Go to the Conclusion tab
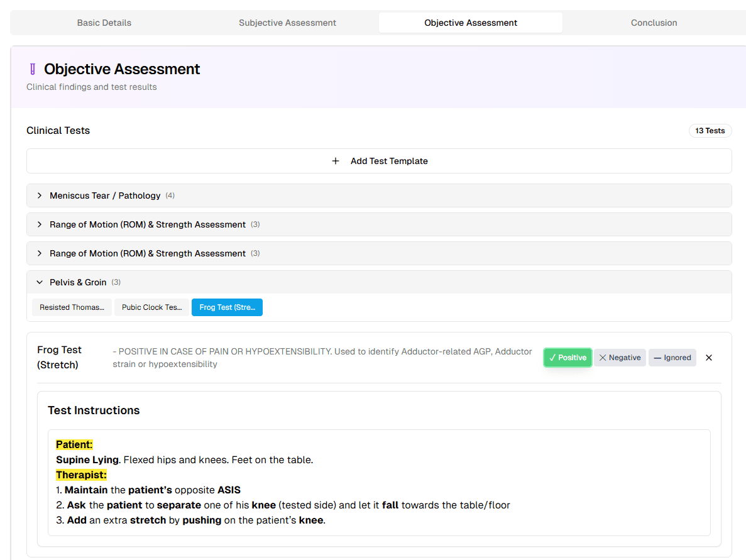 (x=654, y=23)
